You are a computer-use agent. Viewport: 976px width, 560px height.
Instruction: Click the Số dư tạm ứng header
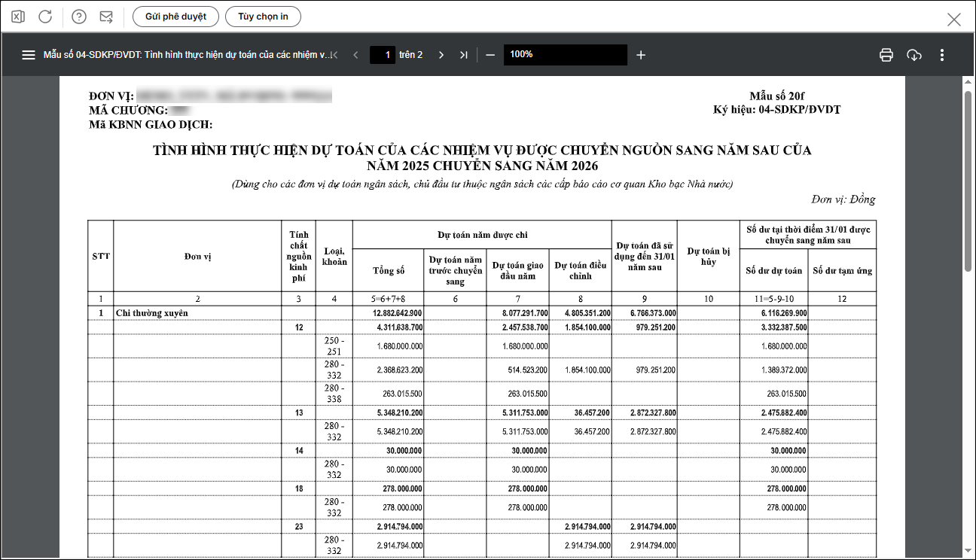click(x=842, y=271)
